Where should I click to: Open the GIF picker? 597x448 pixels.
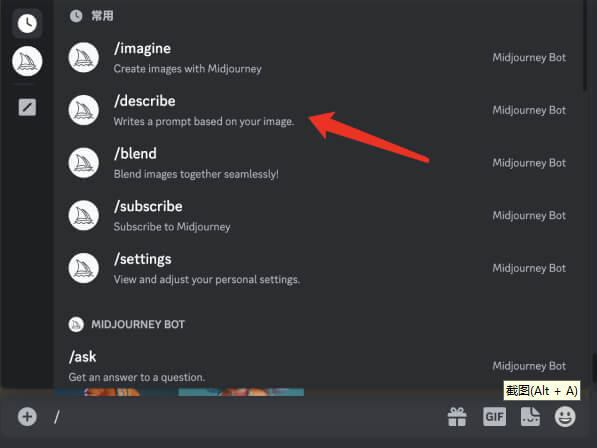(494, 417)
